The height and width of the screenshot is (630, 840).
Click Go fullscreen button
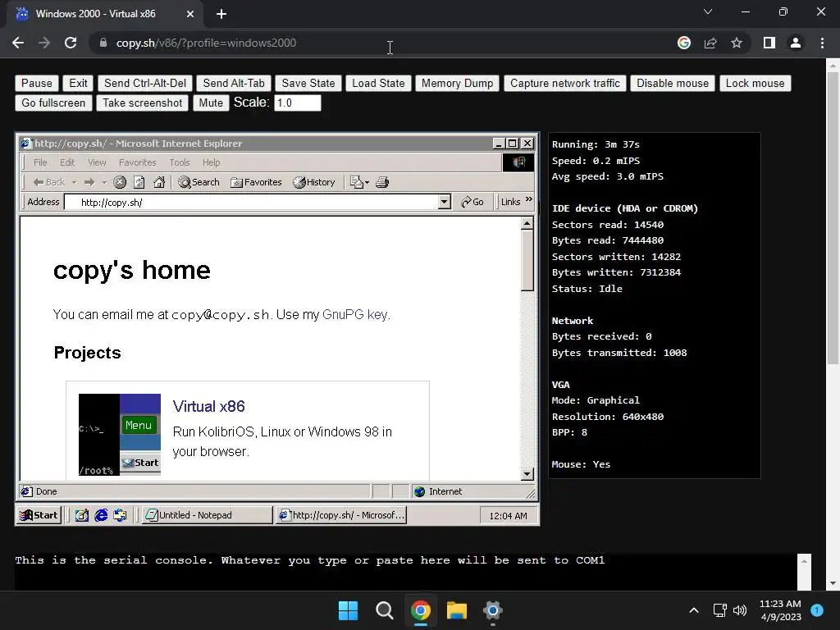[53, 103]
